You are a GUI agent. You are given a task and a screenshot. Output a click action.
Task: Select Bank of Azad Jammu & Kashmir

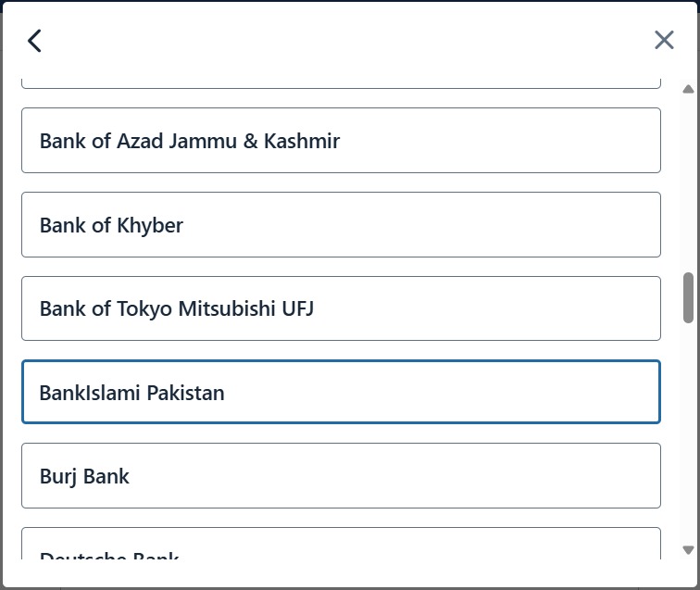point(341,141)
